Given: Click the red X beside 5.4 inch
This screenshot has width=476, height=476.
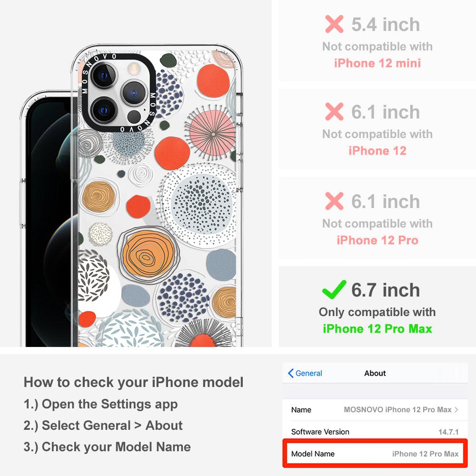Looking at the screenshot, I should 334,24.
